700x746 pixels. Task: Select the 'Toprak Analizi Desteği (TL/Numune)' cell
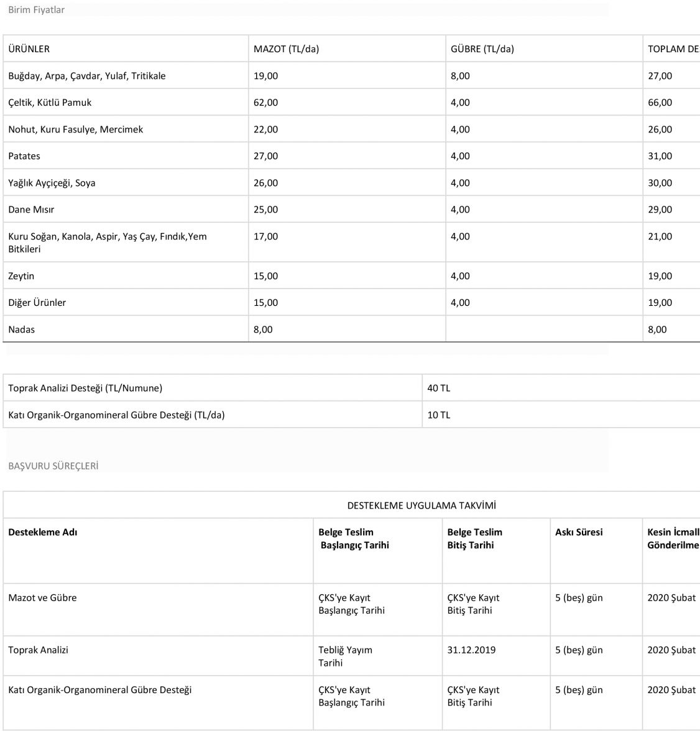point(85,388)
